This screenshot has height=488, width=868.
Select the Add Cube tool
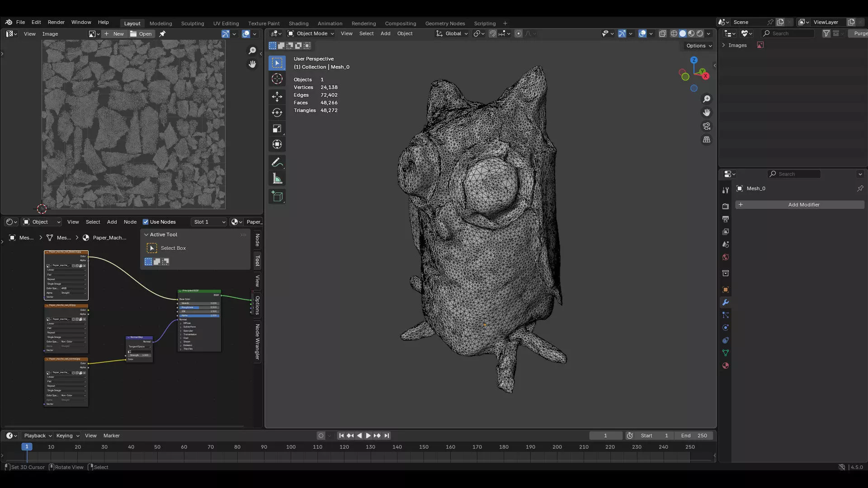click(x=277, y=197)
